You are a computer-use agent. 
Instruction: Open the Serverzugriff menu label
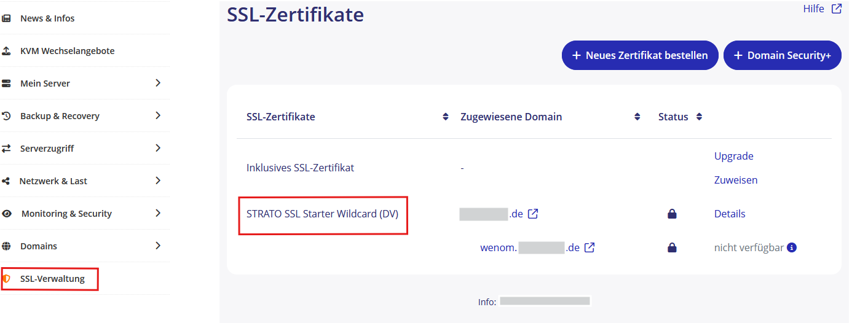point(47,149)
